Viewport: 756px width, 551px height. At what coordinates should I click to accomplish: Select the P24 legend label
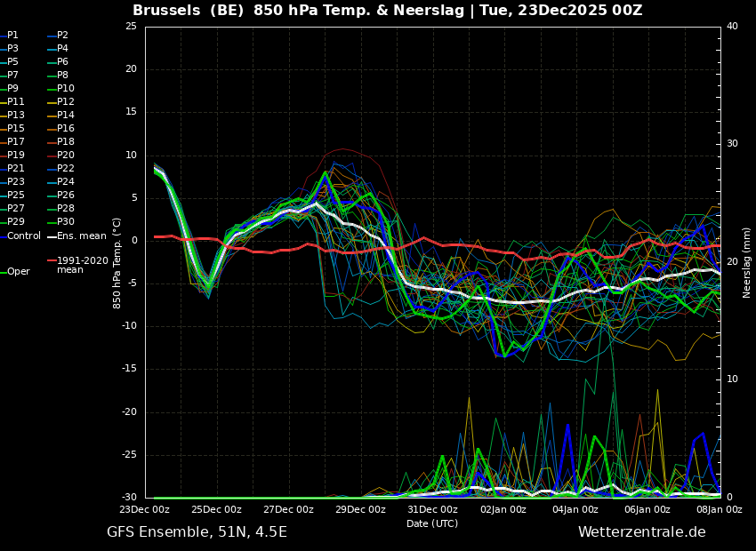click(66, 182)
